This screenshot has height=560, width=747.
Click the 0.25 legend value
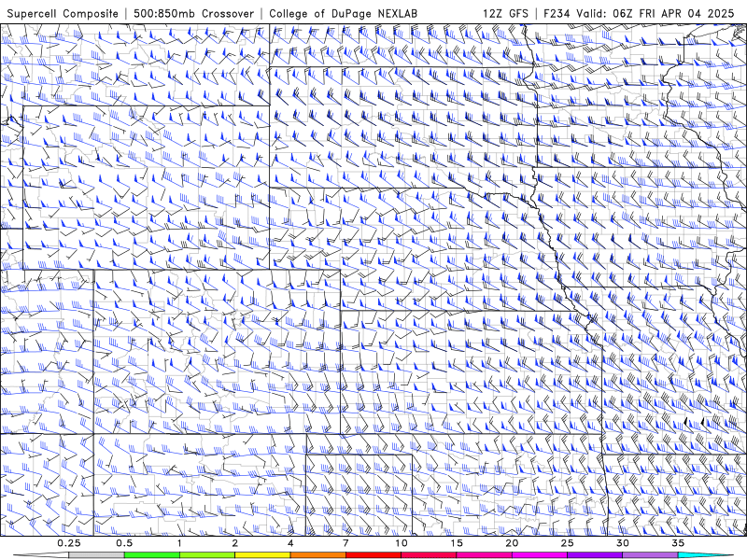(x=69, y=543)
